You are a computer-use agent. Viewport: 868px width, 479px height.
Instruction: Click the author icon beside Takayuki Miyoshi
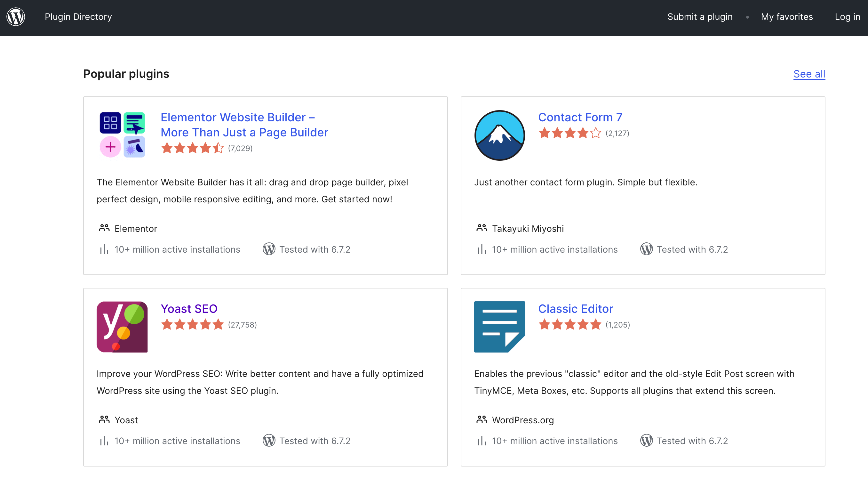482,228
